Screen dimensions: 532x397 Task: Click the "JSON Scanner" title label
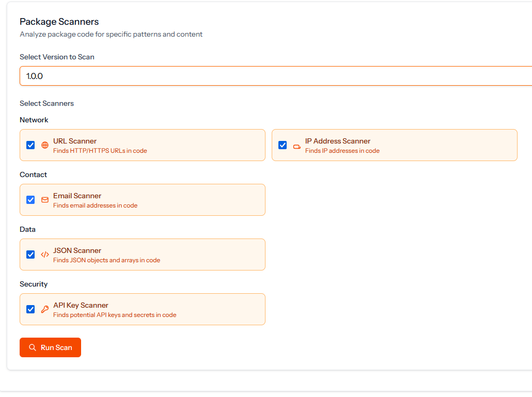pos(77,250)
